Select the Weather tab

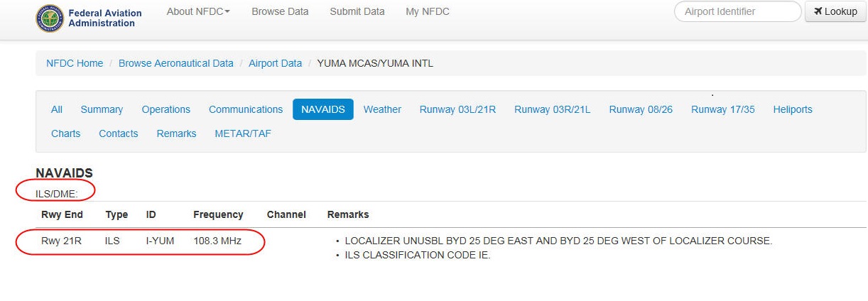pyautogui.click(x=382, y=109)
